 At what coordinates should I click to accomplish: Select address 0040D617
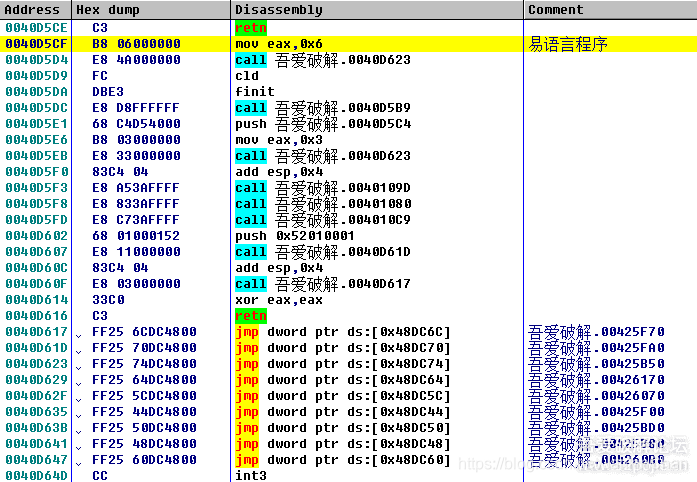[x=36, y=332]
